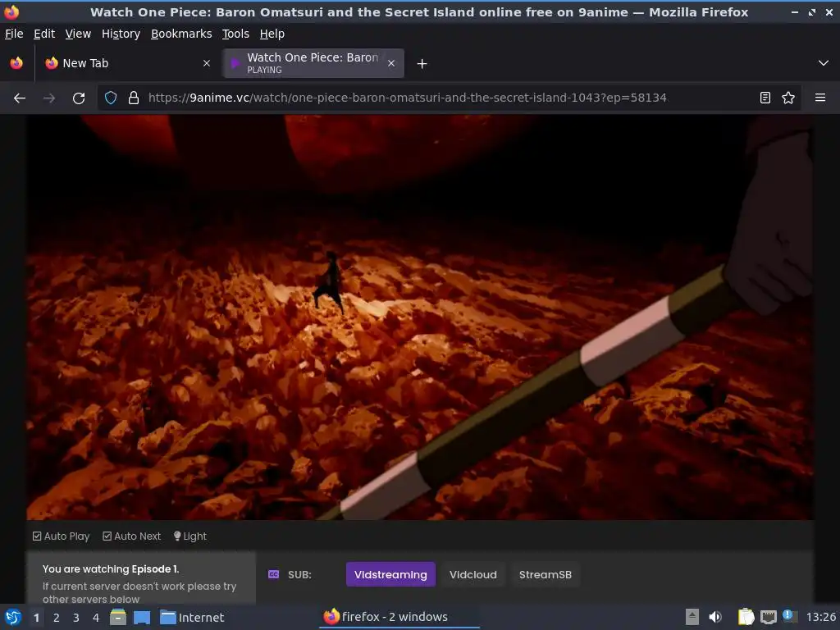The height and width of the screenshot is (630, 840).
Task: Click the forward navigation arrow
Action: [x=48, y=98]
